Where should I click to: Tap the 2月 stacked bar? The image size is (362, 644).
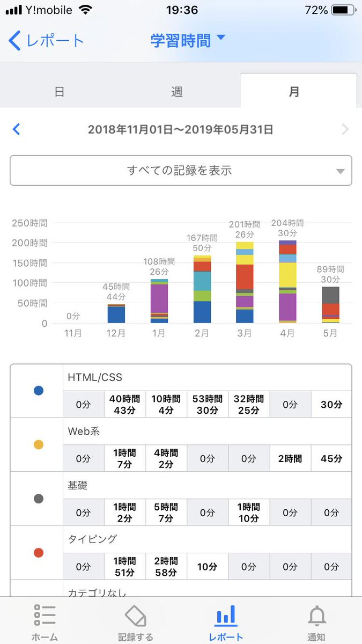pyautogui.click(x=202, y=289)
